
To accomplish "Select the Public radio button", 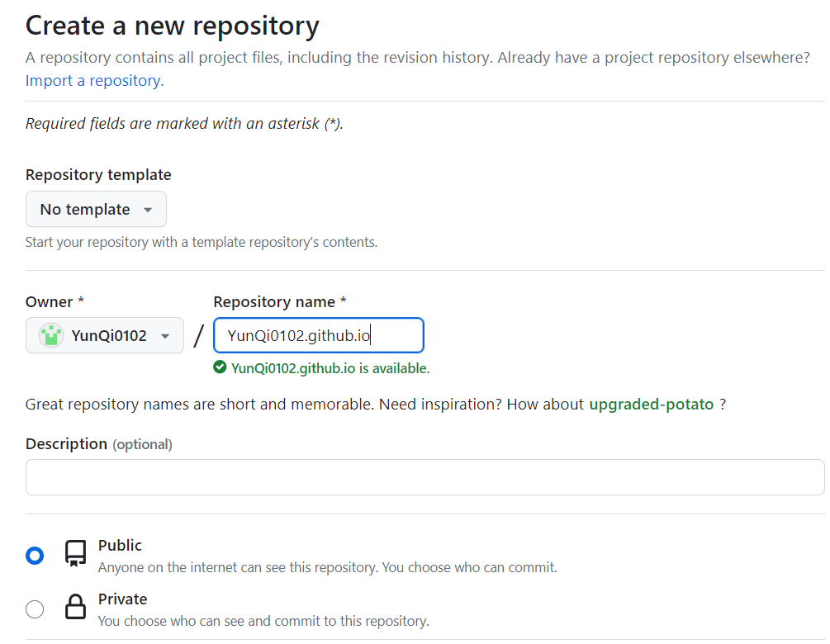I will (35, 556).
